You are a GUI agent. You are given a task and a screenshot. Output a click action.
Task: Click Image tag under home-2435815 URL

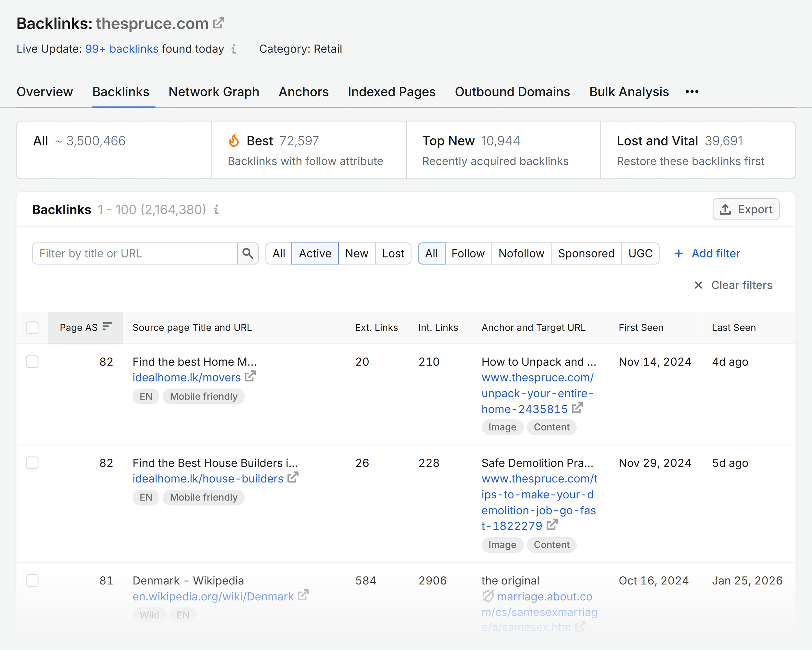[x=502, y=427]
